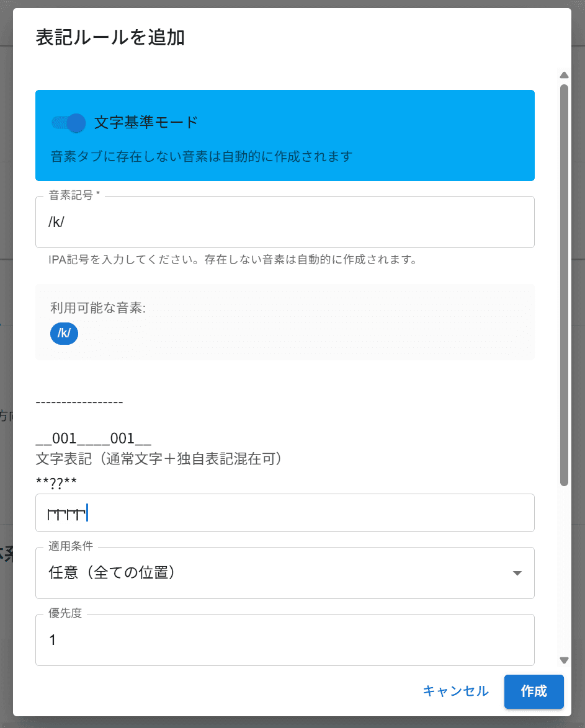The width and height of the screenshot is (585, 728).
Task: Focus the 音素記号 input field
Action: coord(285,223)
